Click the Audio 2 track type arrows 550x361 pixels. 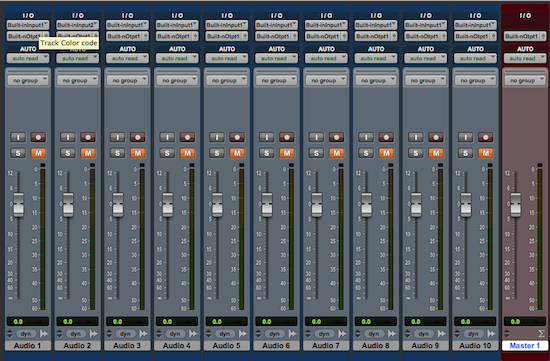(x=60, y=334)
